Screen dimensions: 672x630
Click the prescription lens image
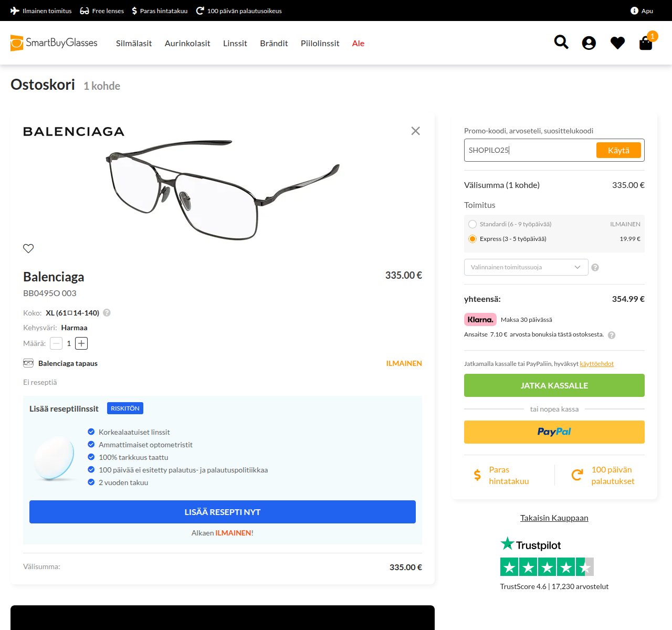point(54,458)
